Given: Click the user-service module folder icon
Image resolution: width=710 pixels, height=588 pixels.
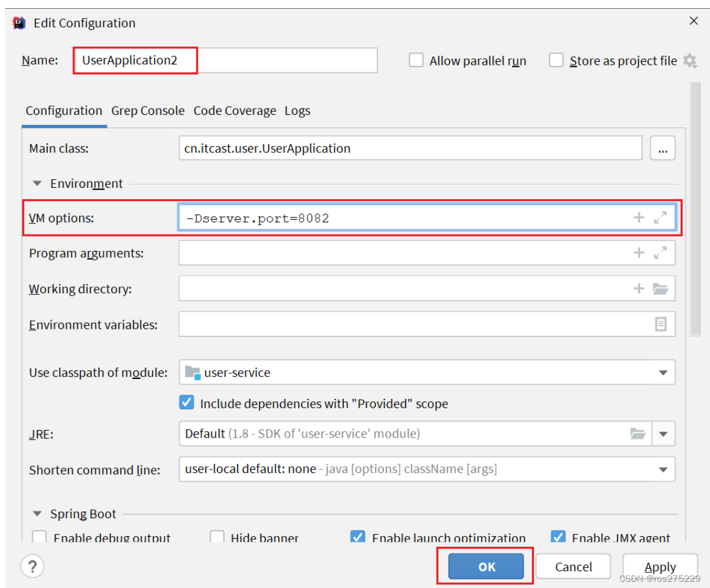Looking at the screenshot, I should coord(193,373).
